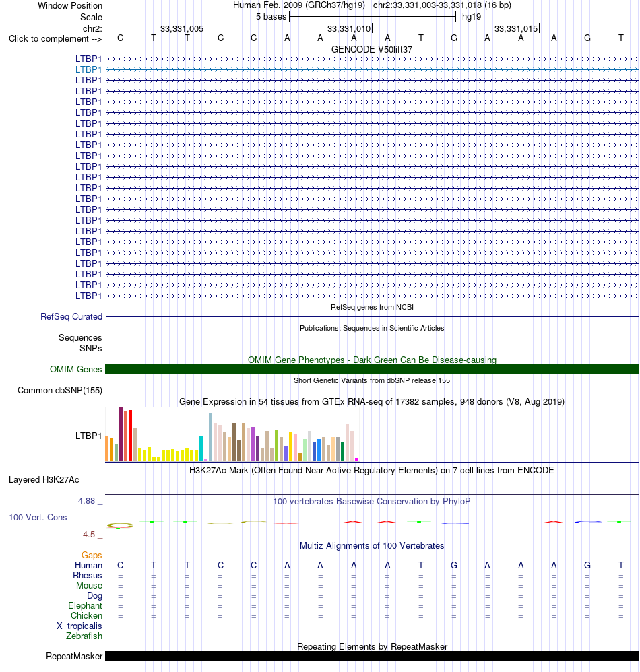Click the -4.5 PhyloP lower scale value
The height and width of the screenshot is (672, 640).
pyautogui.click(x=88, y=535)
